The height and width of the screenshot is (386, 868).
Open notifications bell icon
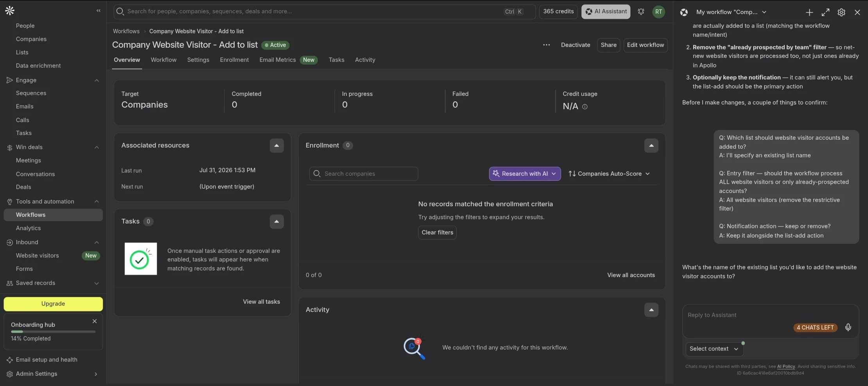click(641, 12)
